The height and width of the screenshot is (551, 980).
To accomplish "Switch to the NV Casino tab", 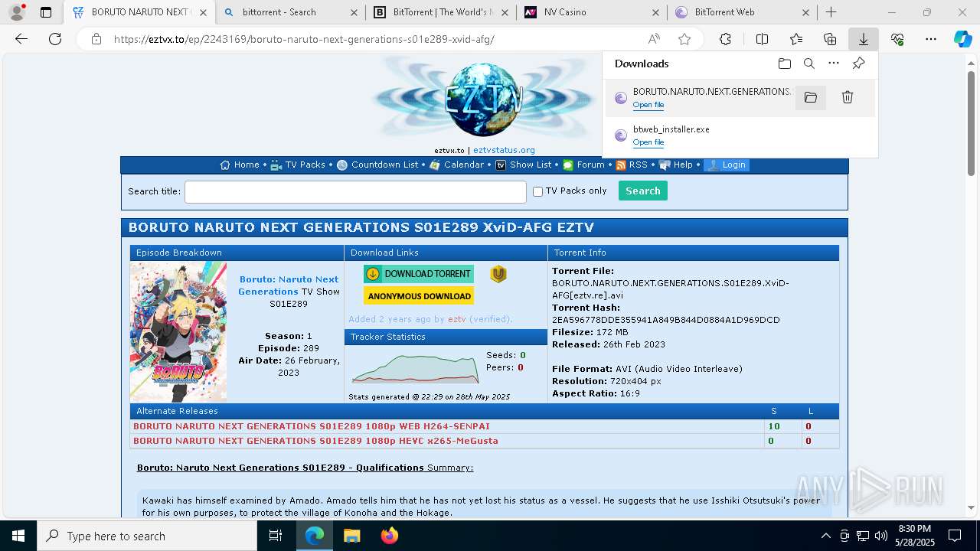I will click(x=591, y=12).
